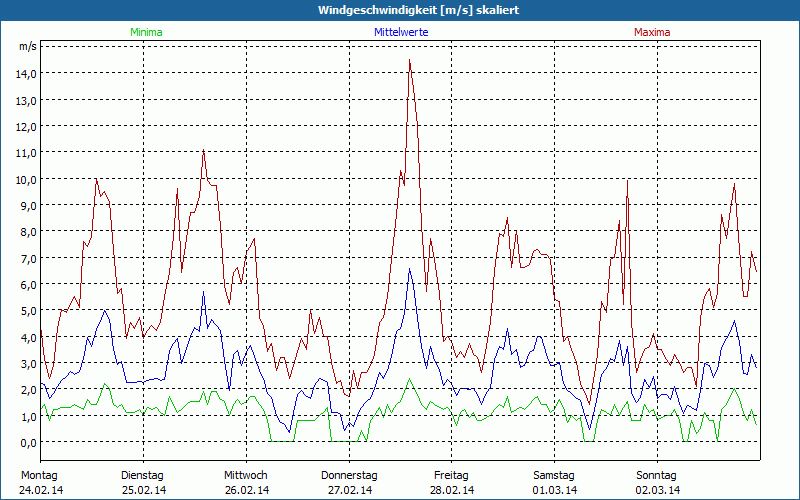Select the 'Dienstag' day label

[x=142, y=475]
